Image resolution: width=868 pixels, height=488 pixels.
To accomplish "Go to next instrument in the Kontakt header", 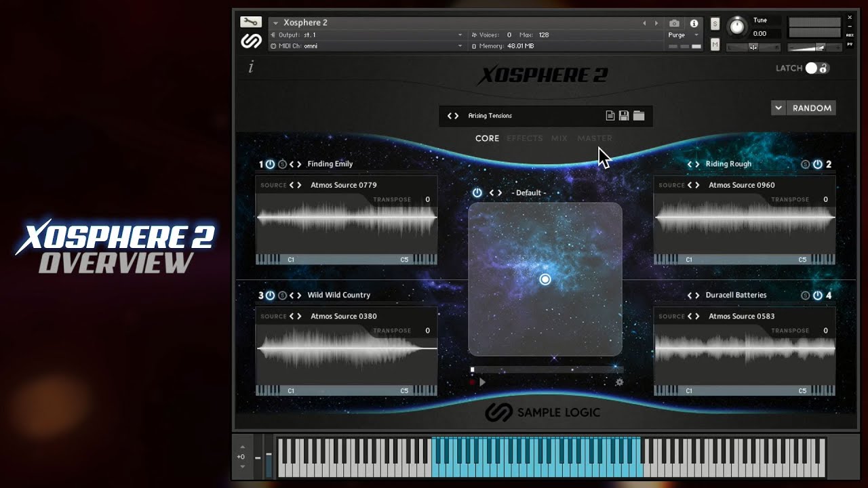I will point(656,23).
